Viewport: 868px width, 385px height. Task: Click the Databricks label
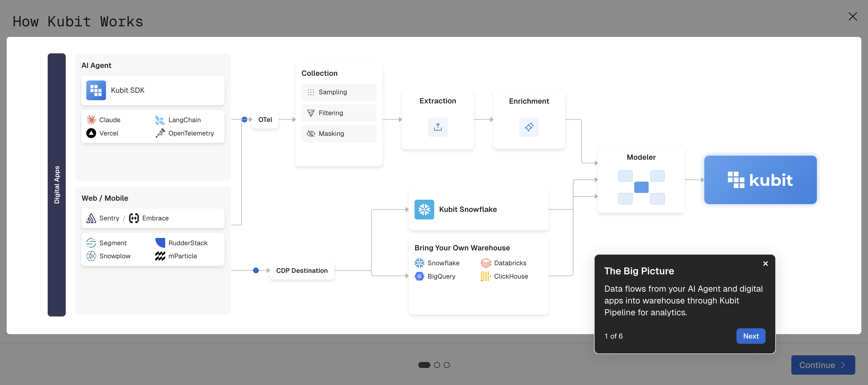point(510,263)
